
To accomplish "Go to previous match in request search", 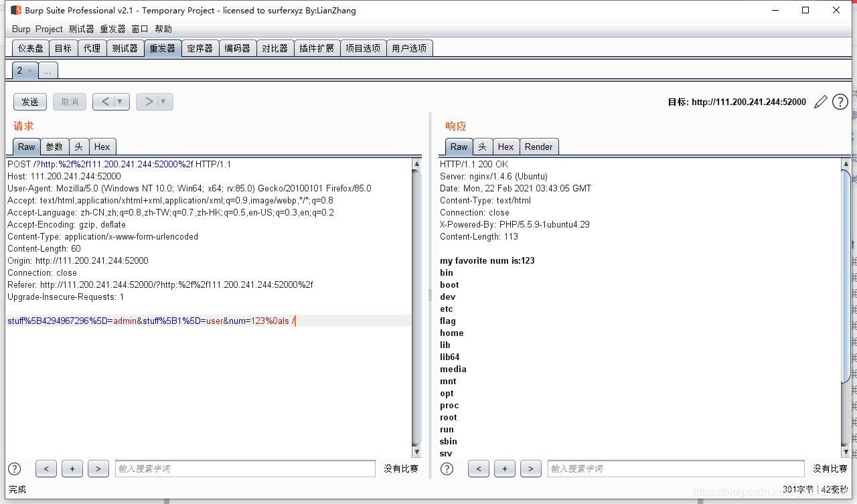I will (x=46, y=469).
